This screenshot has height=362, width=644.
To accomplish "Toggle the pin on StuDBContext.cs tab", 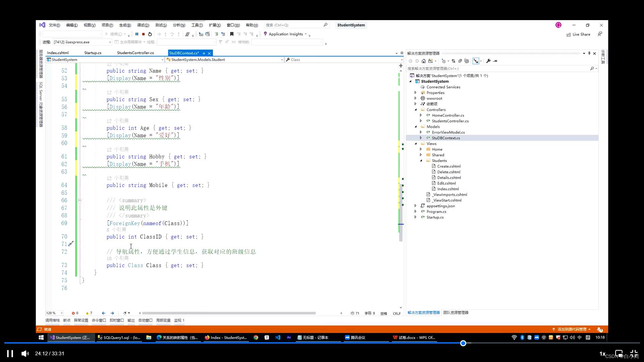I will point(204,53).
